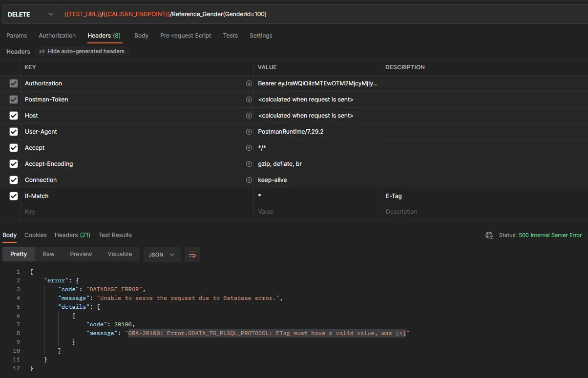Open the JSON format dropdown in response viewer
The image size is (588, 378).
pyautogui.click(x=162, y=254)
